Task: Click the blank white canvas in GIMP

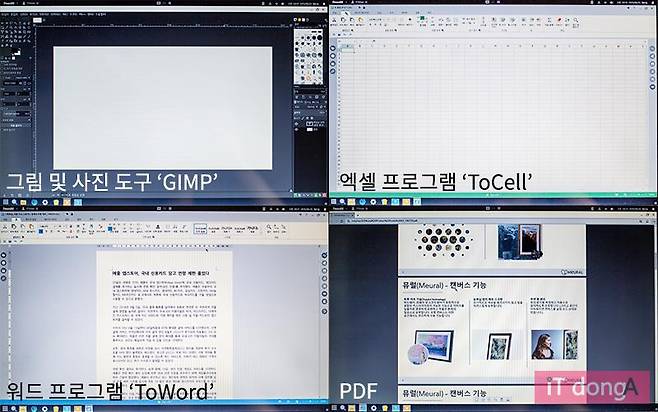Action: (x=163, y=108)
